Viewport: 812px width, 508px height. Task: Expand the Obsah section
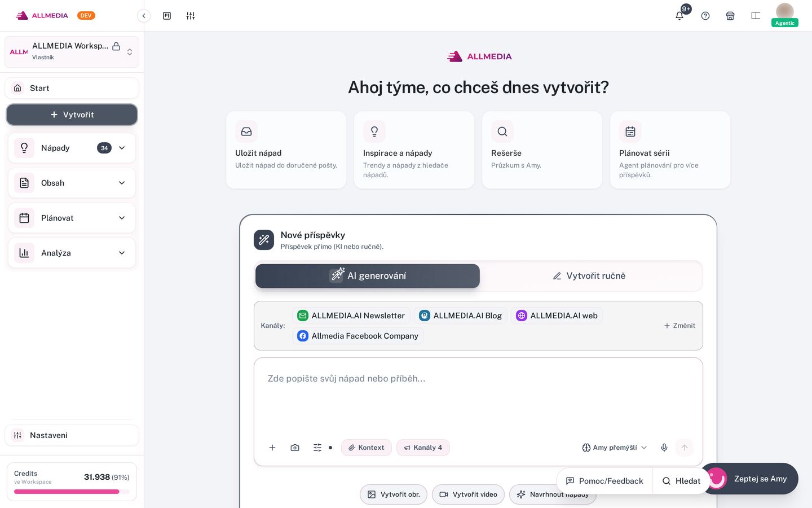(x=72, y=183)
